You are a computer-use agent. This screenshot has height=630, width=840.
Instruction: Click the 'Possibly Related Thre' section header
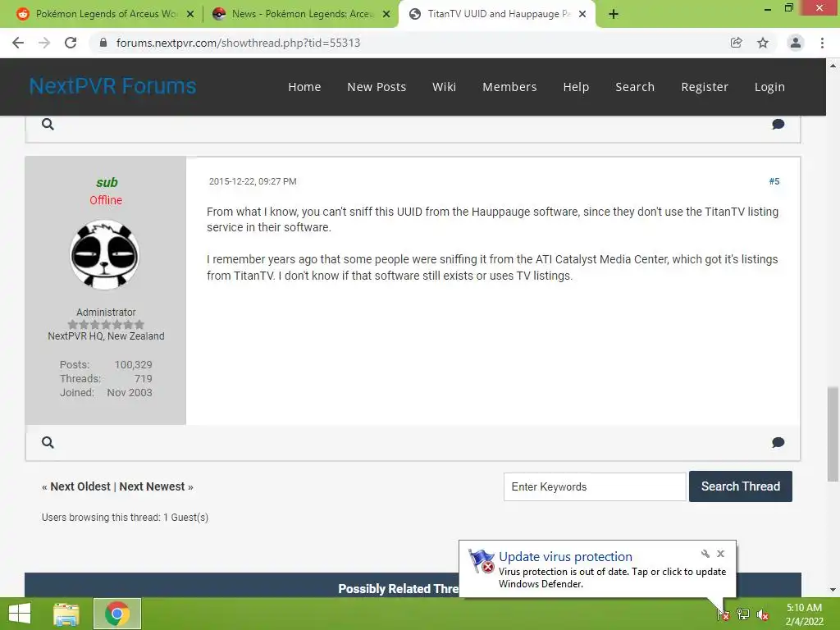pos(398,589)
